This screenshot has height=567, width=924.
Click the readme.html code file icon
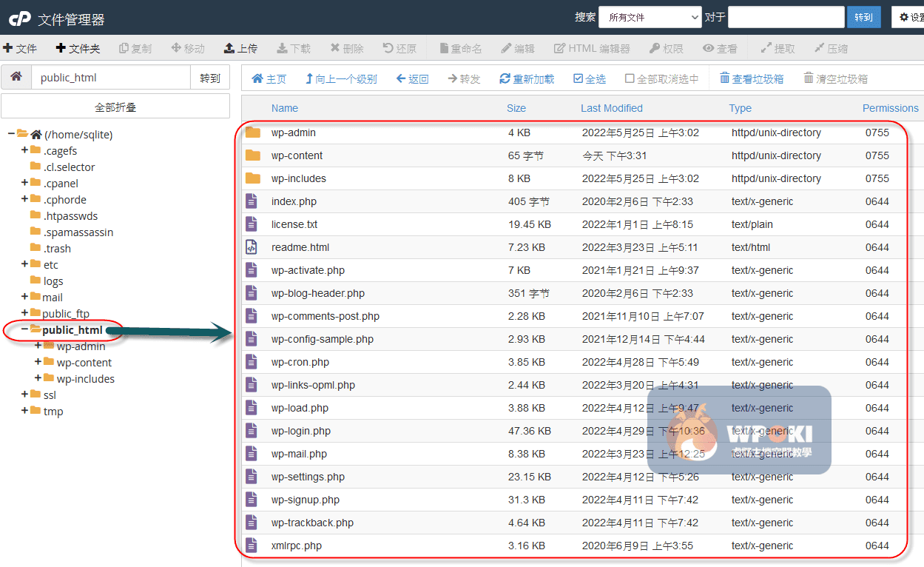pyautogui.click(x=252, y=247)
